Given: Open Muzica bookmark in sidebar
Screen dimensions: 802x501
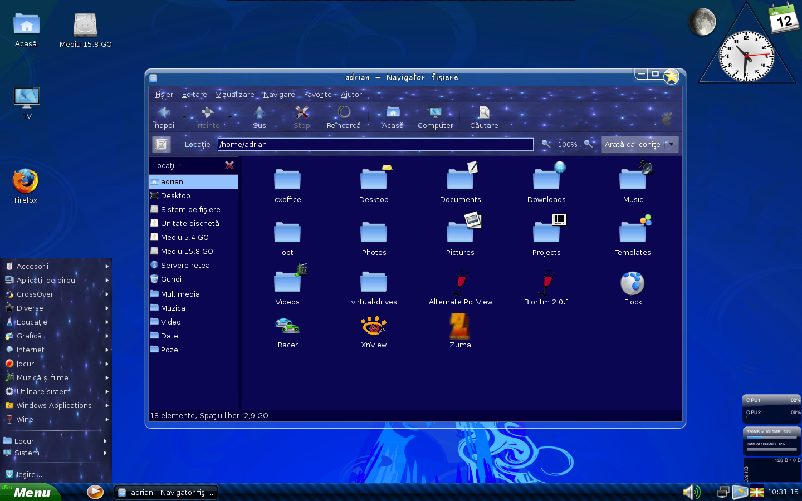Looking at the screenshot, I should (193, 308).
